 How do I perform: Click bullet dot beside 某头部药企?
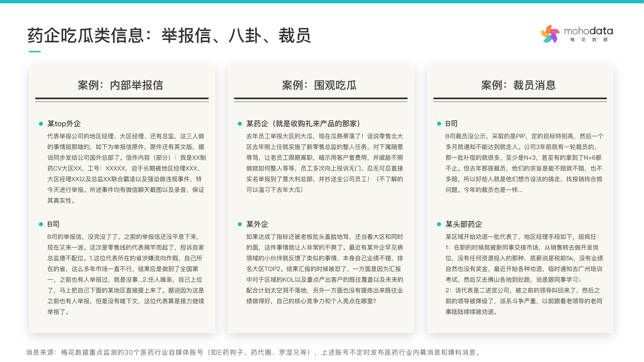coord(439,224)
